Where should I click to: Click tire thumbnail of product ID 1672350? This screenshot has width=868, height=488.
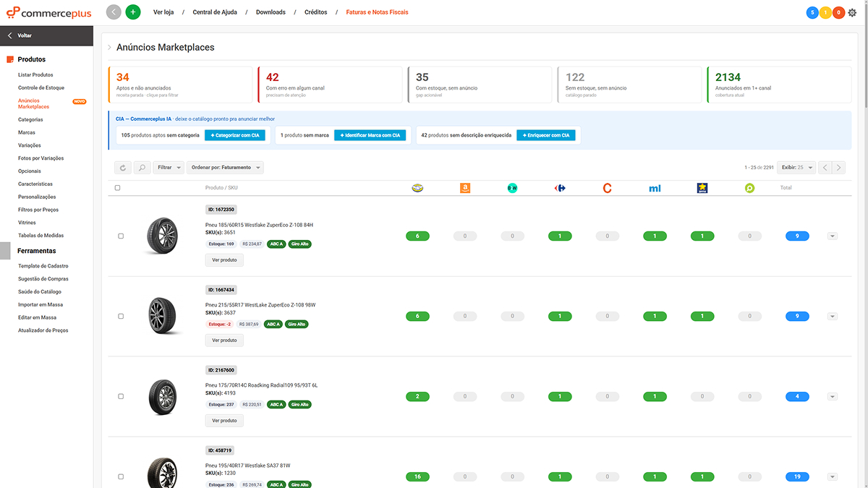click(x=161, y=236)
